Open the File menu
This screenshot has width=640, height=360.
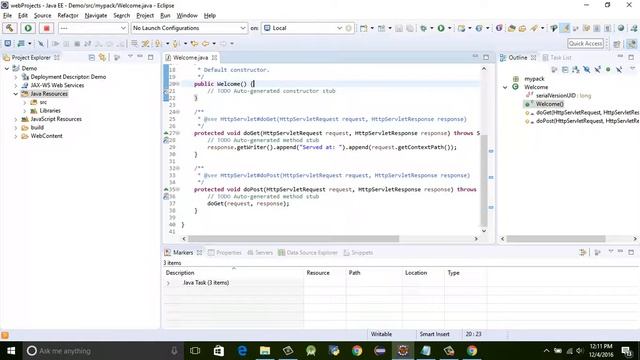(7, 16)
